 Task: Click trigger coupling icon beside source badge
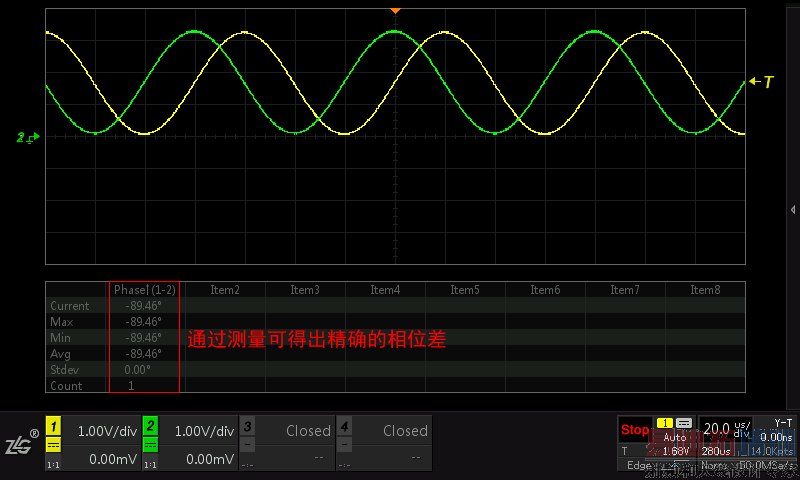point(684,423)
